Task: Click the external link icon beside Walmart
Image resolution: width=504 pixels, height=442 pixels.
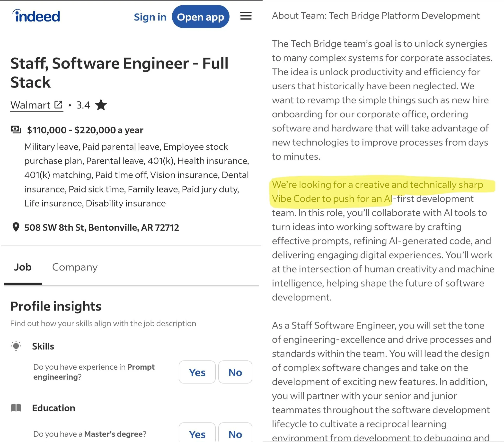Action: pyautogui.click(x=58, y=105)
